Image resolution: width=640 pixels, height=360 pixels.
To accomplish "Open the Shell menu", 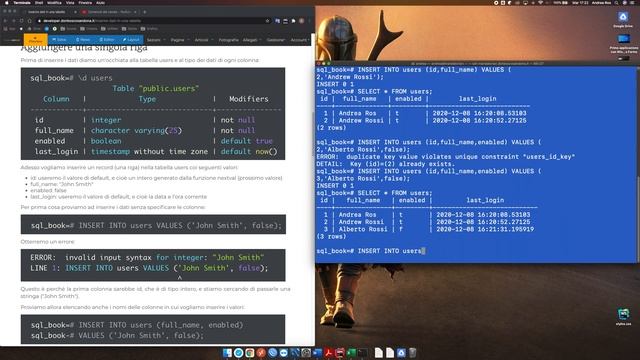I will pos(39,2).
